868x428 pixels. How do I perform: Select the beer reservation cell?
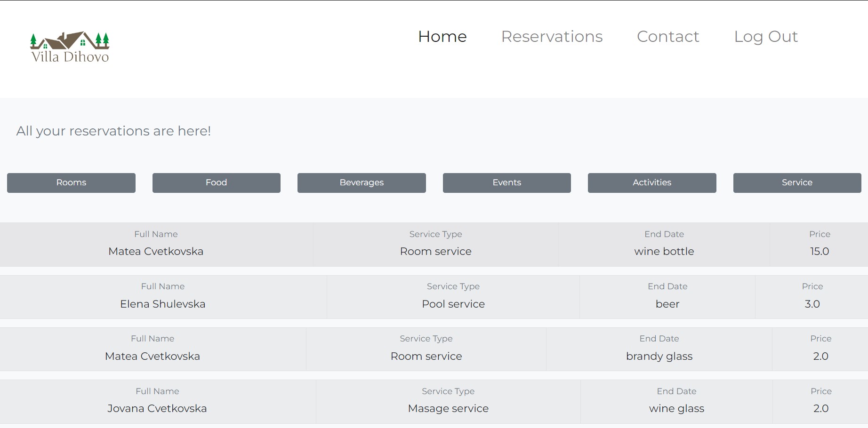[x=667, y=304]
